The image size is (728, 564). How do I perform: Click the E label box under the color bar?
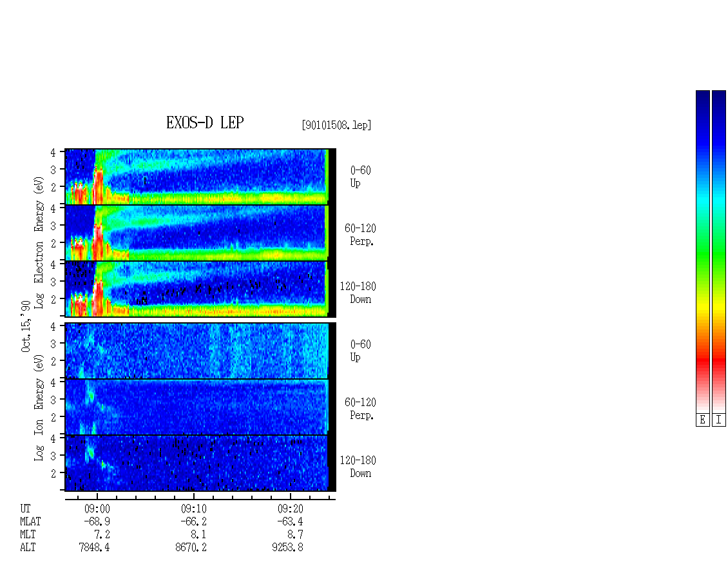click(x=702, y=420)
